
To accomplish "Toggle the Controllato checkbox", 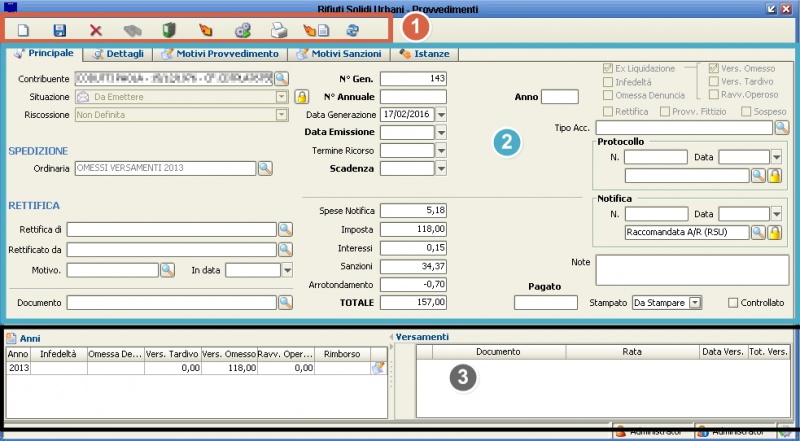I will click(734, 302).
